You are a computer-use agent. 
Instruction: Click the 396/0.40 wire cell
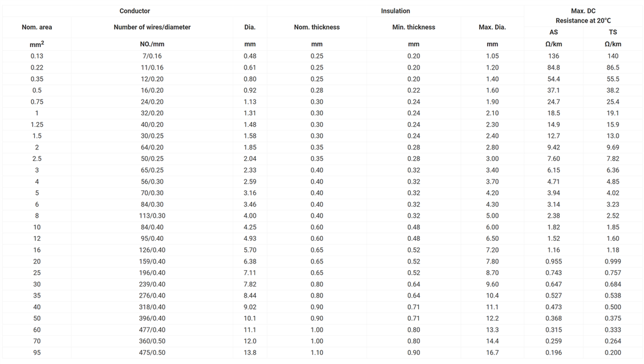tap(152, 319)
